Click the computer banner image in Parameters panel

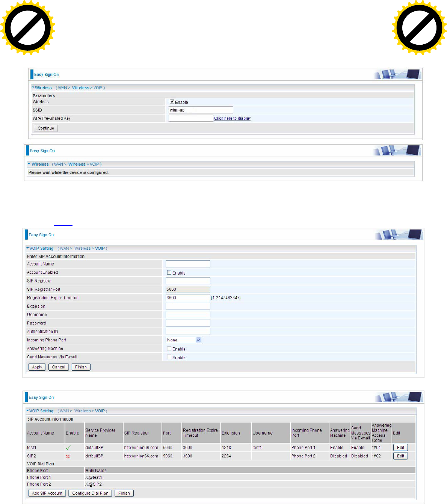click(397, 74)
